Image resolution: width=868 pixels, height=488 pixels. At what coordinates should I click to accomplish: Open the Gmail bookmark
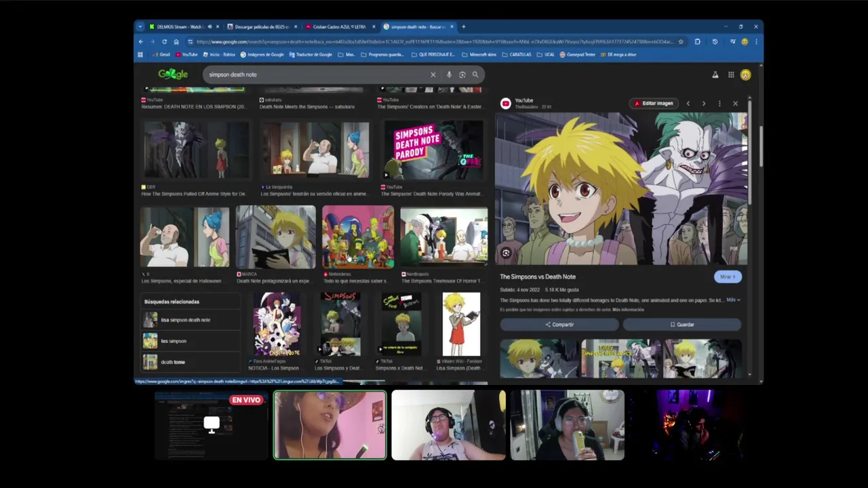tap(161, 54)
